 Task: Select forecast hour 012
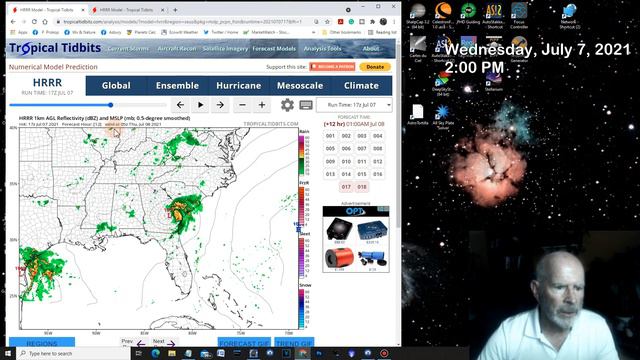tap(378, 162)
